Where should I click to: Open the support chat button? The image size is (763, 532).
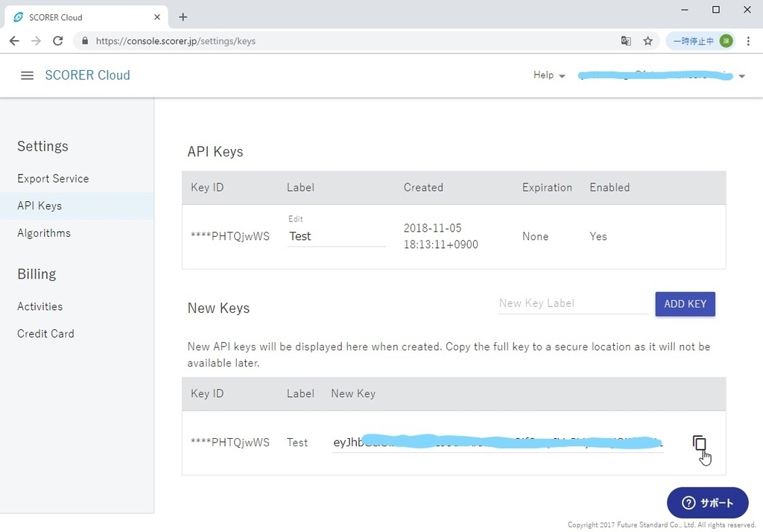pos(708,503)
